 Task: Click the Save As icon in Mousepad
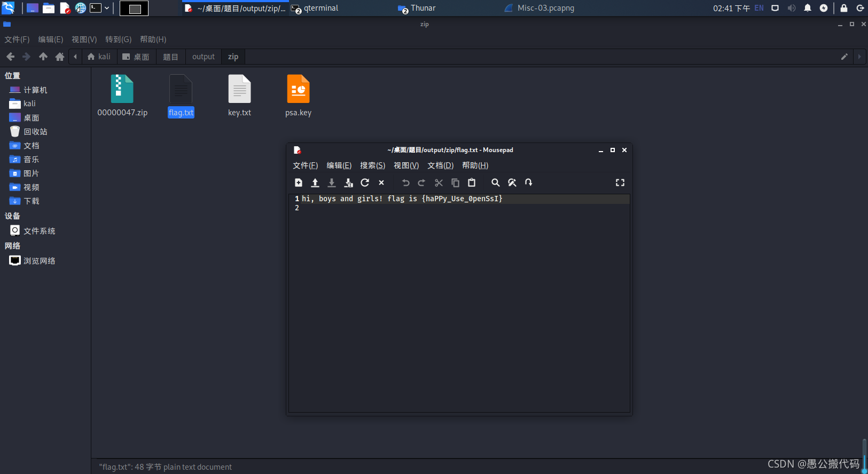click(x=348, y=183)
